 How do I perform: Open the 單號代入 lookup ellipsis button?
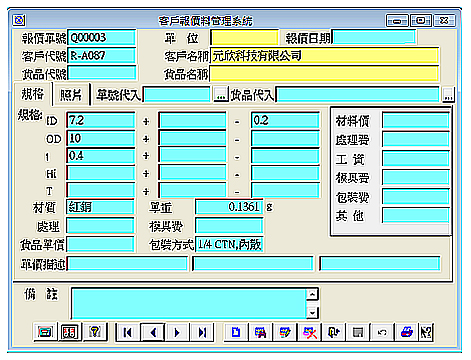(221, 95)
